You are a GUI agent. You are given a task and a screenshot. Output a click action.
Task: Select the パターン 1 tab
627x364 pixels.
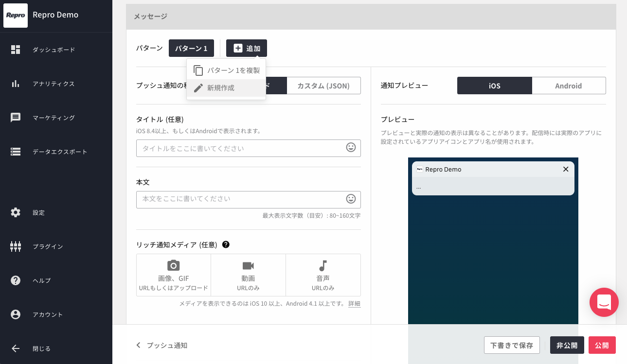pyautogui.click(x=191, y=48)
